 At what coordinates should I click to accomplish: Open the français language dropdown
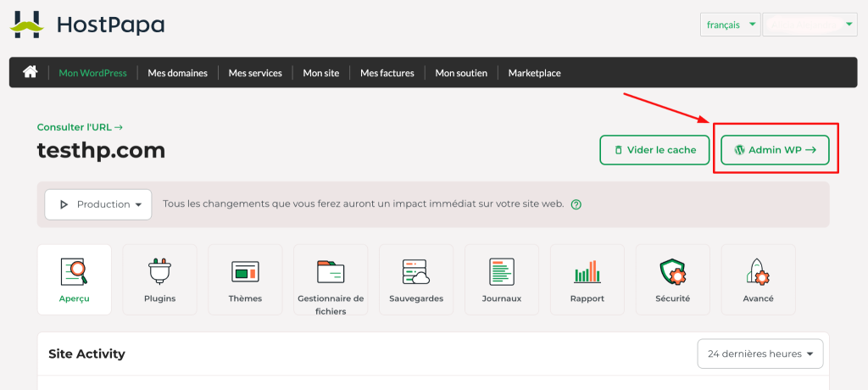730,25
